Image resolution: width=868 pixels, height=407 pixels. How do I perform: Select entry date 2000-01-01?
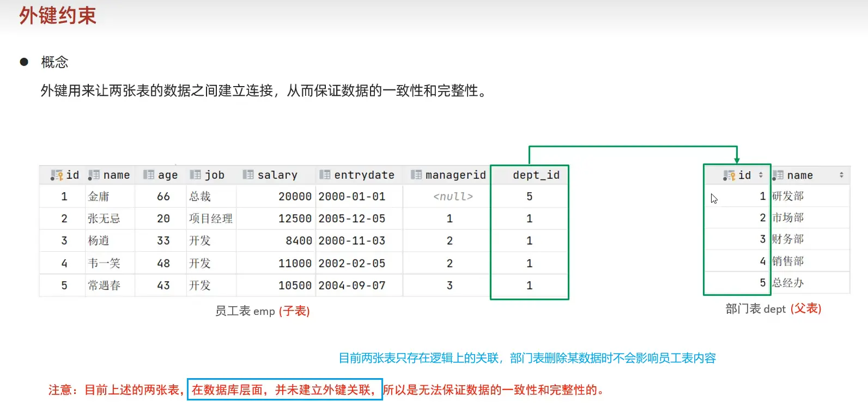[x=352, y=196]
